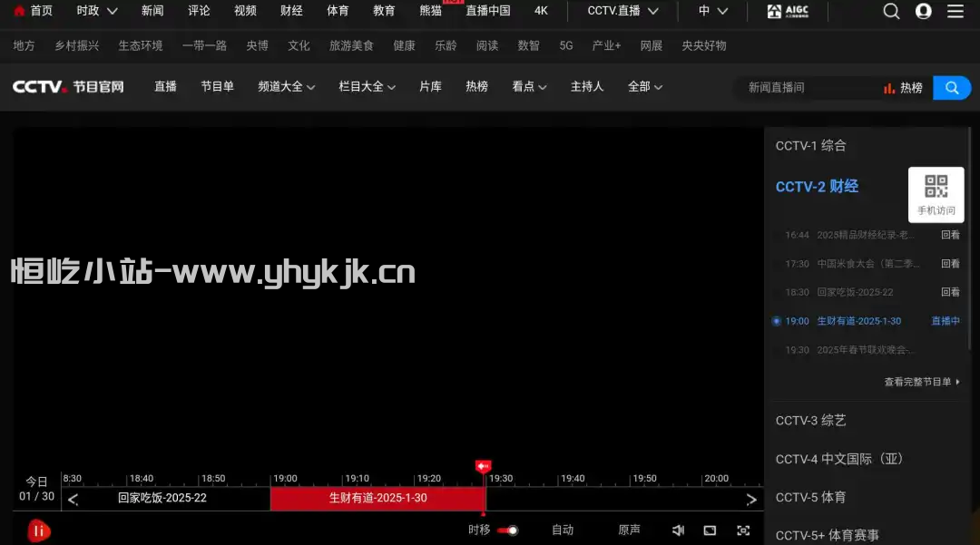Viewport: 980px width, 545px height.
Task: Open 直播中国 link
Action: point(487,11)
